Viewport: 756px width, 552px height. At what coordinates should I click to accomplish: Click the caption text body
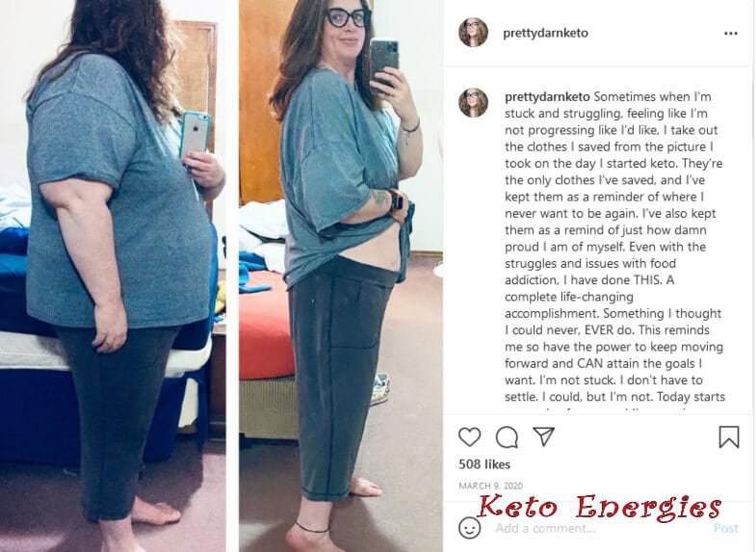[x=613, y=247]
